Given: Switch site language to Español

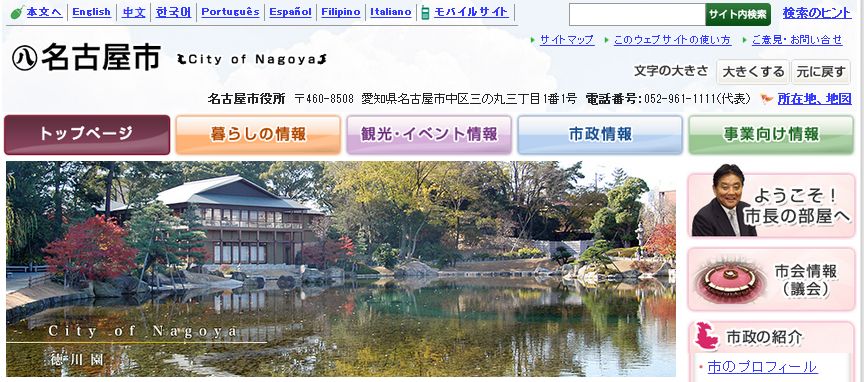Looking at the screenshot, I should (x=290, y=12).
